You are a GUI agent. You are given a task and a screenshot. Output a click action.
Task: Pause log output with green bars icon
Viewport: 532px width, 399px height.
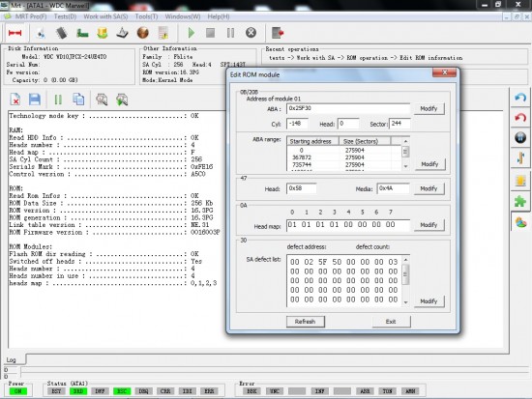[x=58, y=100]
